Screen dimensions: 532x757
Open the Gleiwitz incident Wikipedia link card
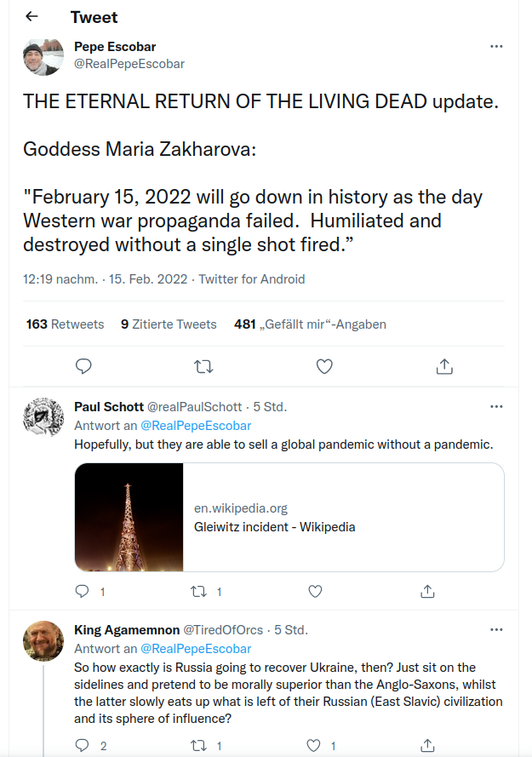289,517
